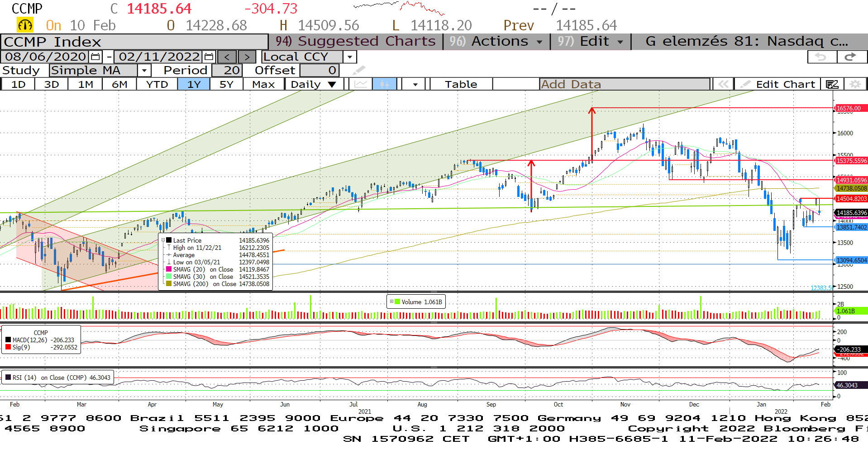Viewport: 868px width, 464px height.
Task: Expand the Actions menu arrow
Action: (539, 42)
